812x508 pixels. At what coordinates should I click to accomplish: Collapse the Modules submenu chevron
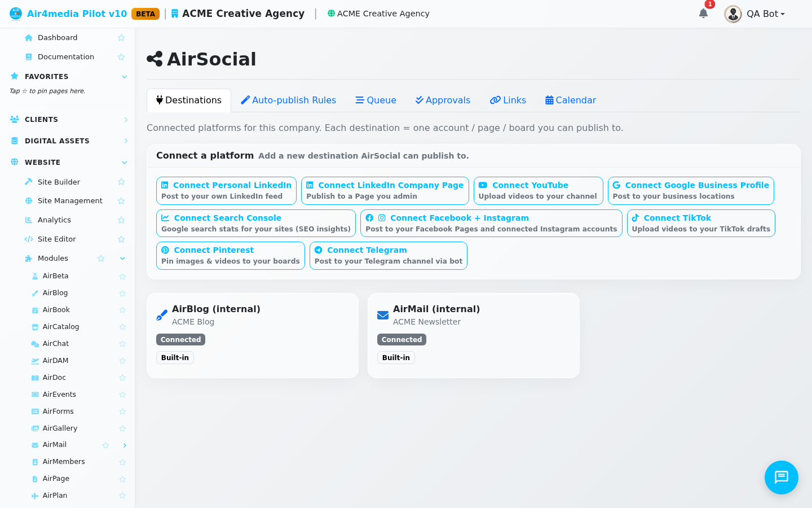click(x=123, y=259)
